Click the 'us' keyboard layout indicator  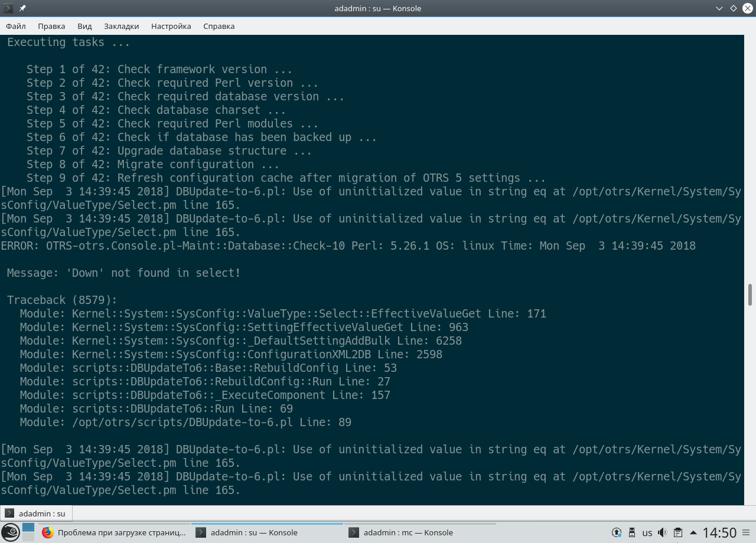[647, 533]
